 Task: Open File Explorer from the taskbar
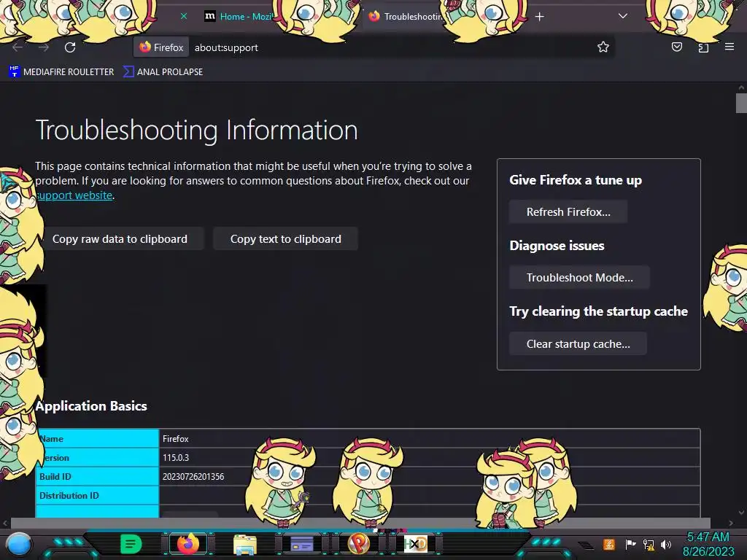point(245,544)
